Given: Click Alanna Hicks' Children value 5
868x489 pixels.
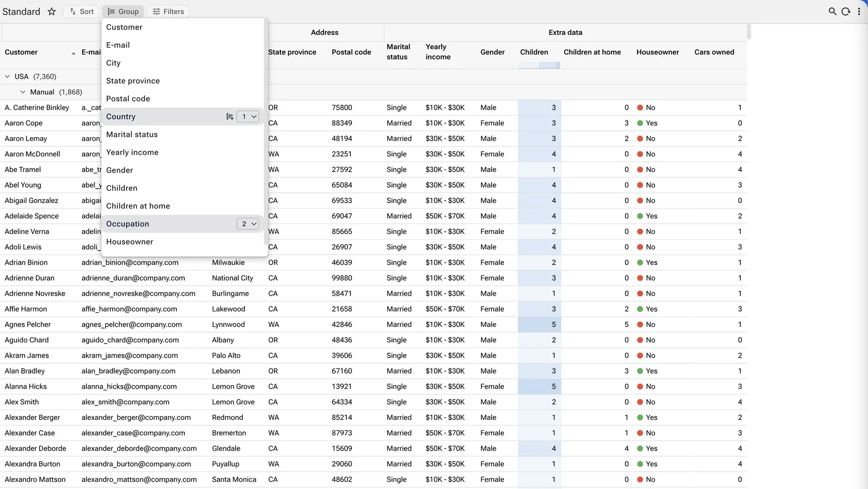Looking at the screenshot, I should click(539, 387).
